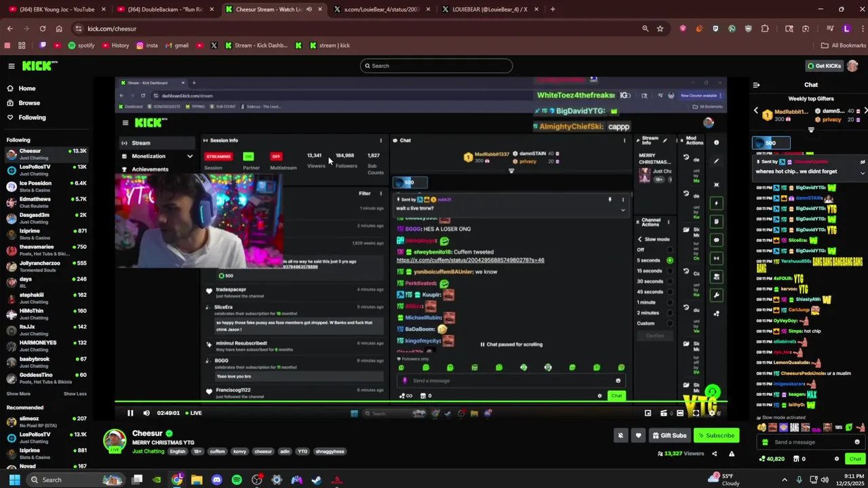This screenshot has height=488, width=868.
Task: Show hidden system tray icons
Action: 785,480
